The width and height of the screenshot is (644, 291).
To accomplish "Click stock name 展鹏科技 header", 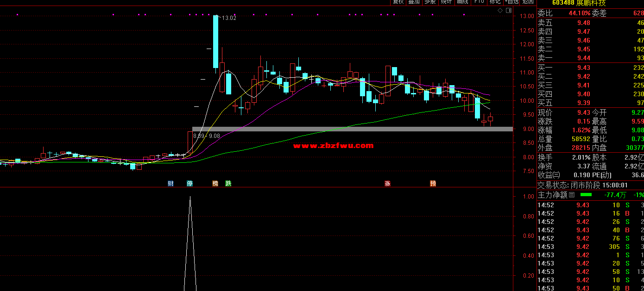I will pyautogui.click(x=591, y=3).
